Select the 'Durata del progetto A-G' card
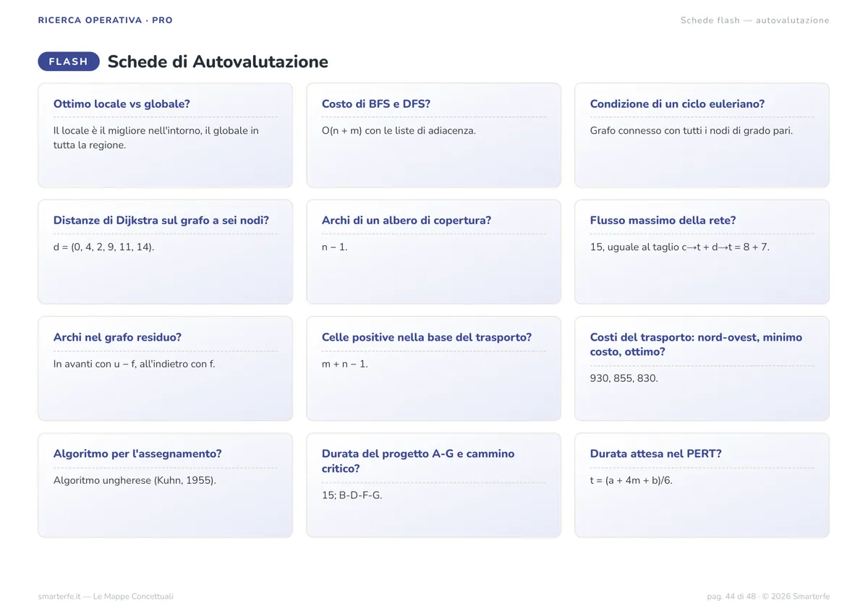This screenshot has height=614, width=868. pos(433,485)
